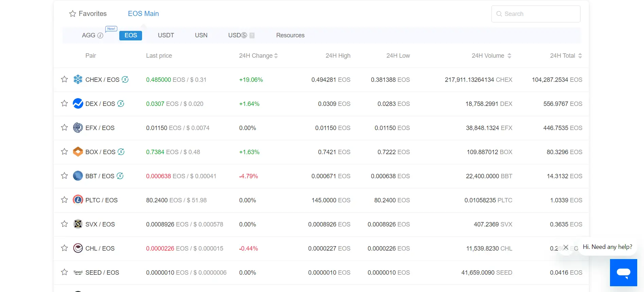This screenshot has width=644, height=292.
Task: Dismiss the 'Need any help?' chat popup
Action: click(565, 248)
